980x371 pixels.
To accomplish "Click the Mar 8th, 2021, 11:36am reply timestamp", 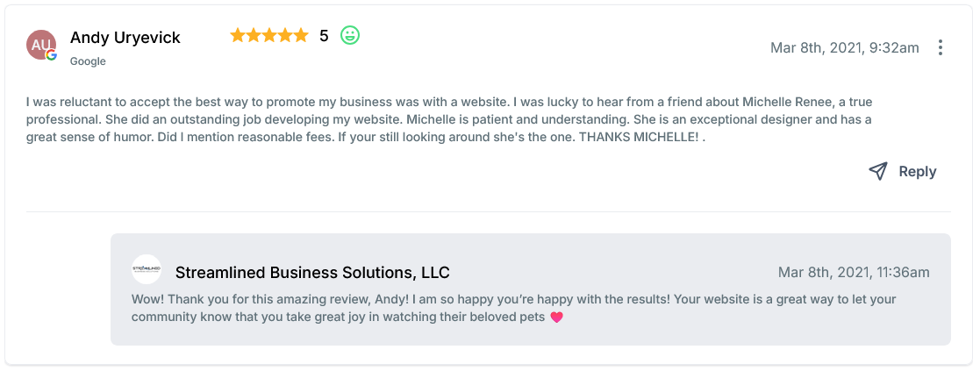I will pyautogui.click(x=853, y=272).
